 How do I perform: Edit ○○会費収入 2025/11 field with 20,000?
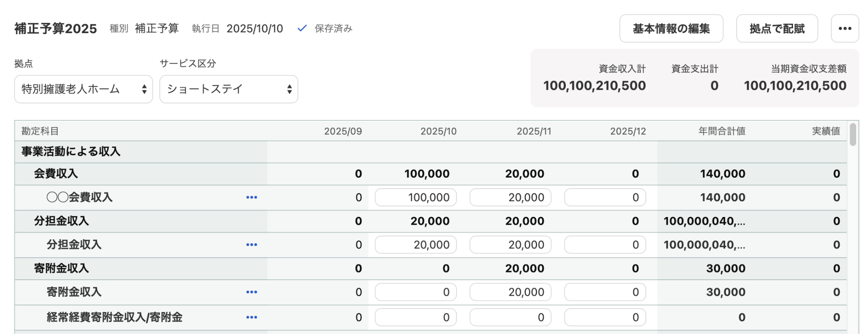pyautogui.click(x=510, y=198)
